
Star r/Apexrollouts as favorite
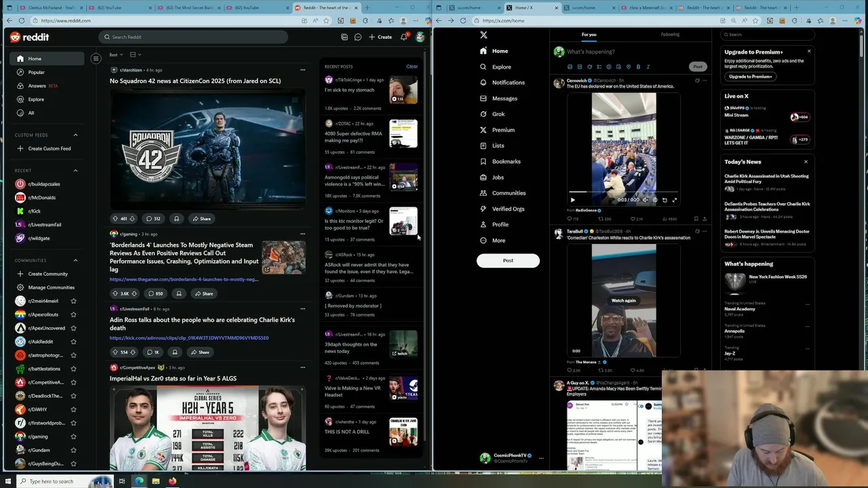pyautogui.click(x=73, y=314)
